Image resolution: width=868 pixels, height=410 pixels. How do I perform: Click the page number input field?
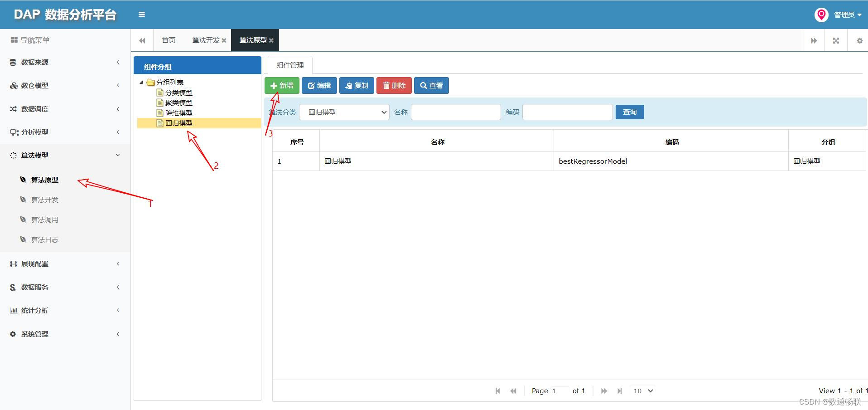tap(559, 391)
